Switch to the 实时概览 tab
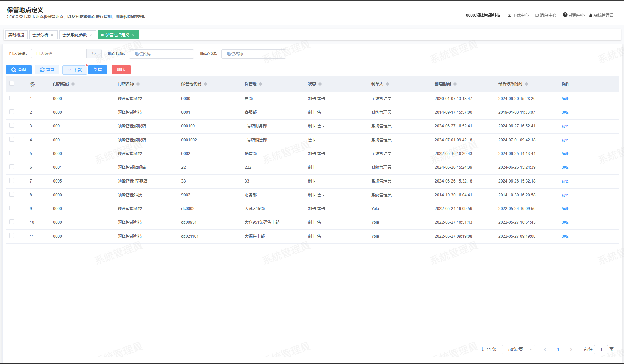This screenshot has height=364, width=624. [16, 35]
